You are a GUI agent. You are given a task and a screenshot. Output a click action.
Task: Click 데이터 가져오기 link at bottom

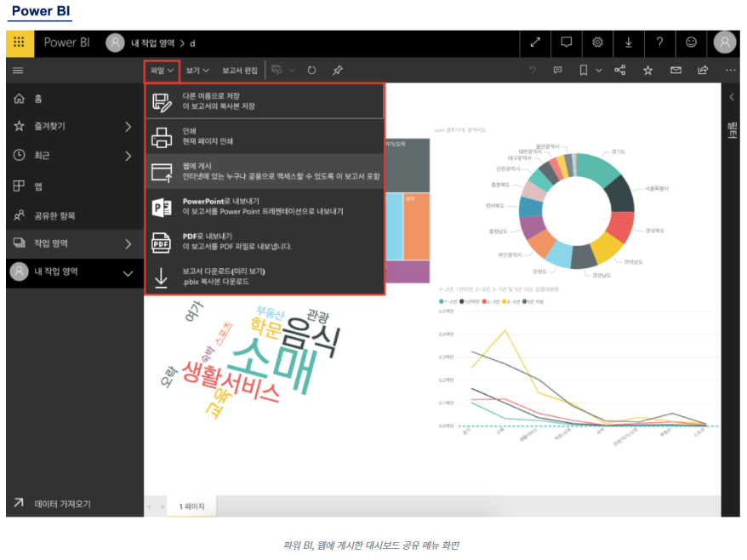pos(62,504)
